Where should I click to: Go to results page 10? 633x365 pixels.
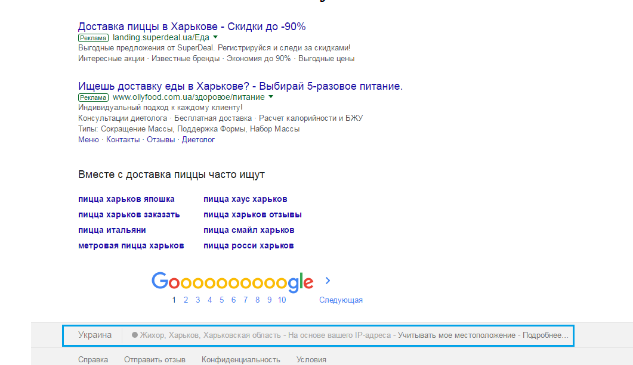(x=282, y=300)
